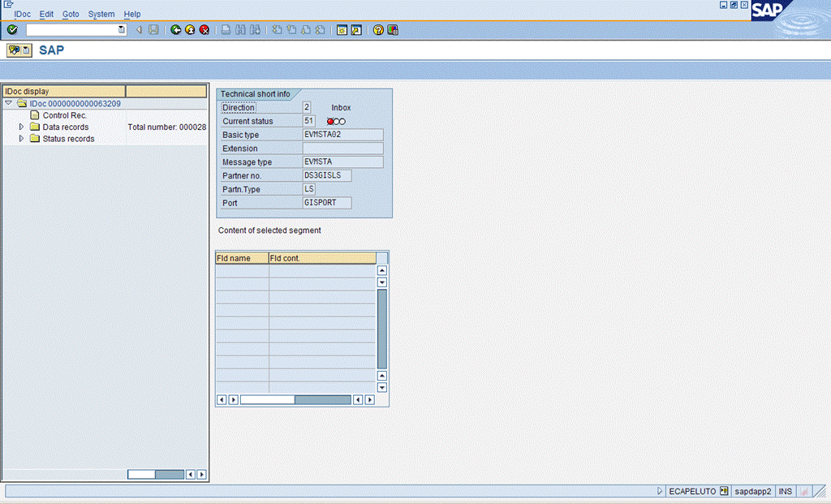The height and width of the screenshot is (504, 831).
Task: Click the Fld name column header
Action: tap(242, 258)
